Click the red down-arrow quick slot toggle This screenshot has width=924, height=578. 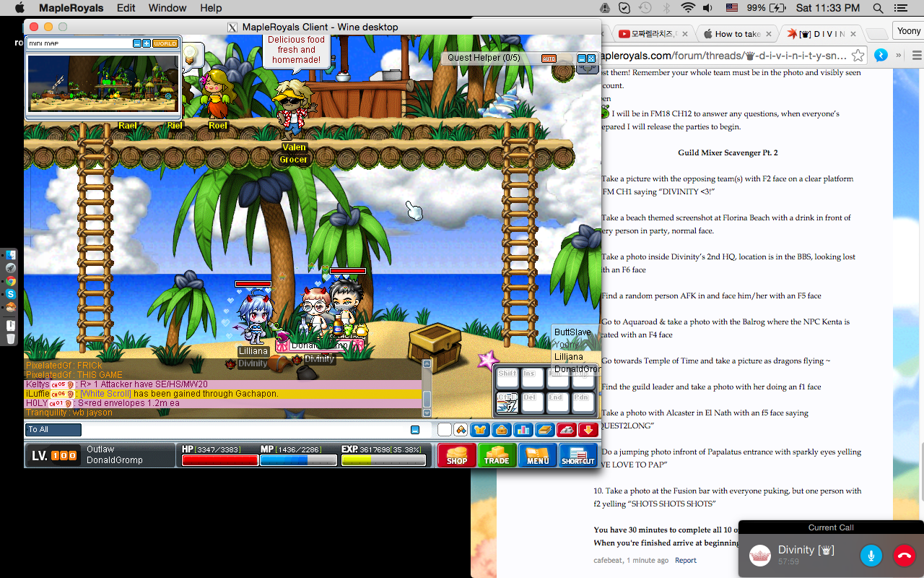tap(588, 430)
